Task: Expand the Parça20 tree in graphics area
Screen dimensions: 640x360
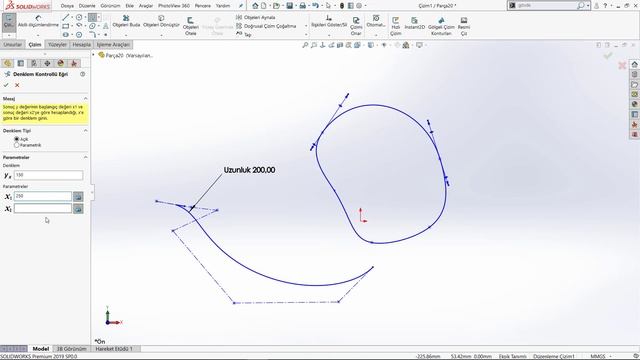Action: pyautogui.click(x=93, y=55)
